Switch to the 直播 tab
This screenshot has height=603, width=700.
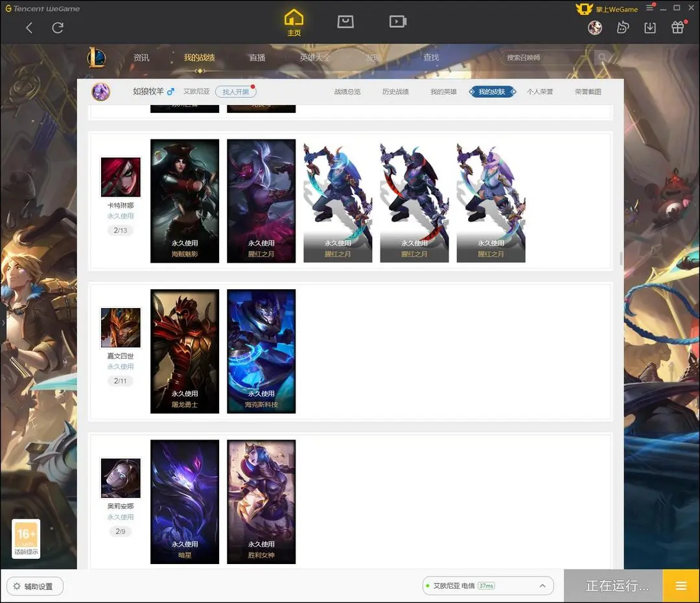pos(257,58)
